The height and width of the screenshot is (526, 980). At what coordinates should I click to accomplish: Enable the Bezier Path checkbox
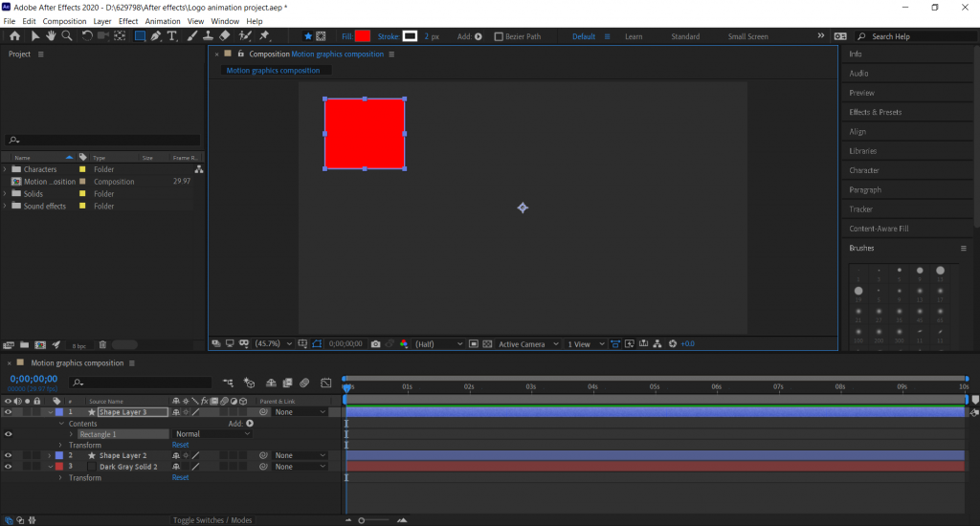click(x=499, y=36)
